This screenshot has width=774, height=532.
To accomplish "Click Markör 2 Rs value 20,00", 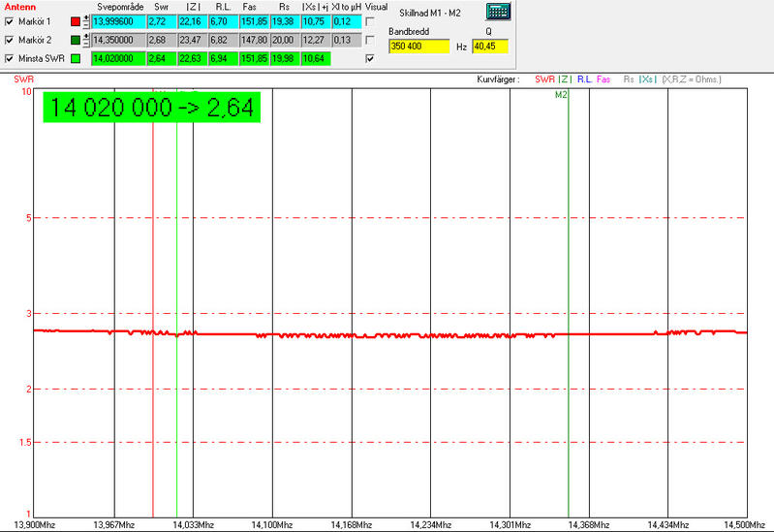I will 285,40.
